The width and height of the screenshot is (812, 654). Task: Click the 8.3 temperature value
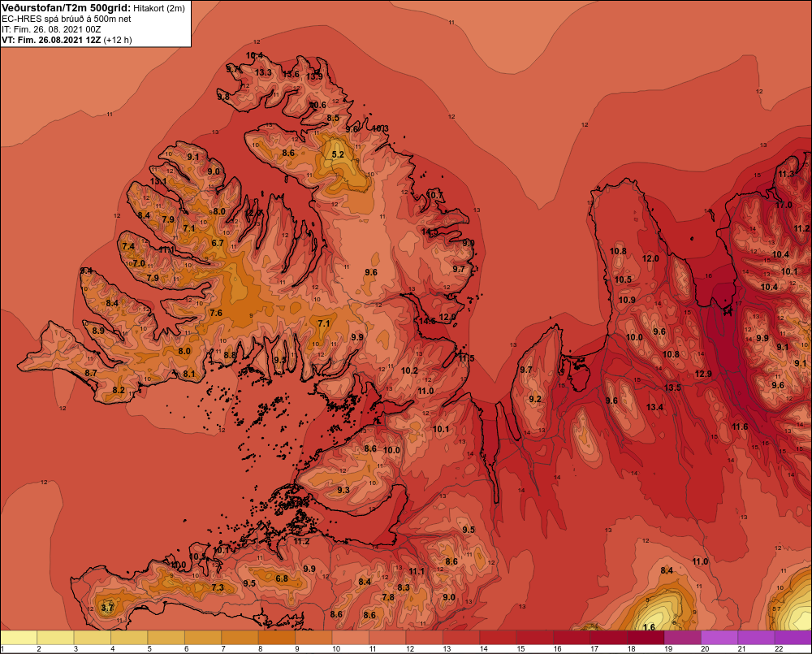404,587
